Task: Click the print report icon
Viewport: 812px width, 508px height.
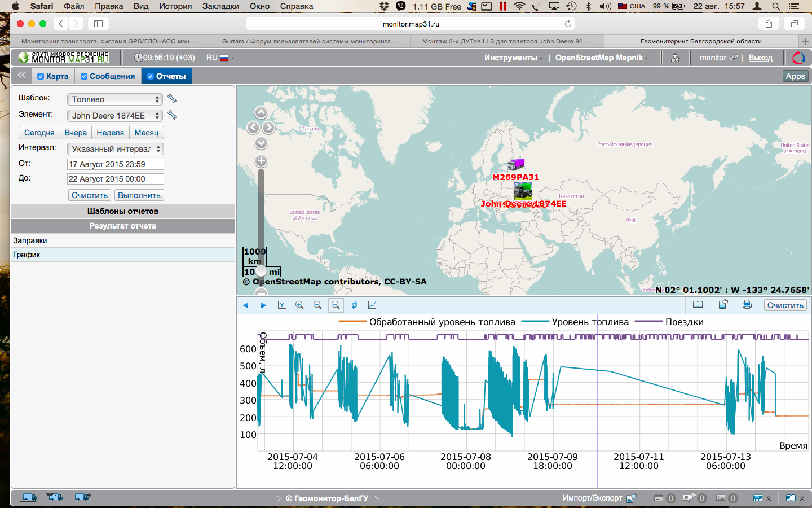Action: click(747, 305)
